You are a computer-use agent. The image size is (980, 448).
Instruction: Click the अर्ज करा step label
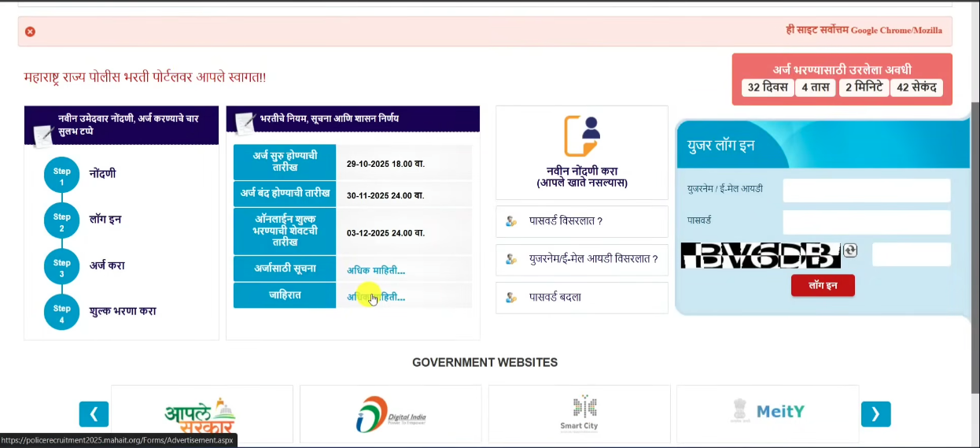(x=107, y=265)
